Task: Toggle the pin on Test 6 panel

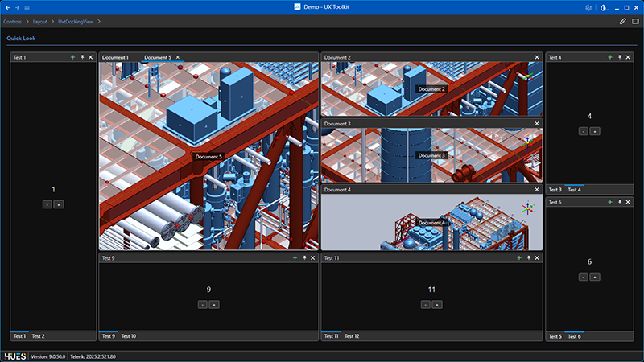Action: (619, 202)
